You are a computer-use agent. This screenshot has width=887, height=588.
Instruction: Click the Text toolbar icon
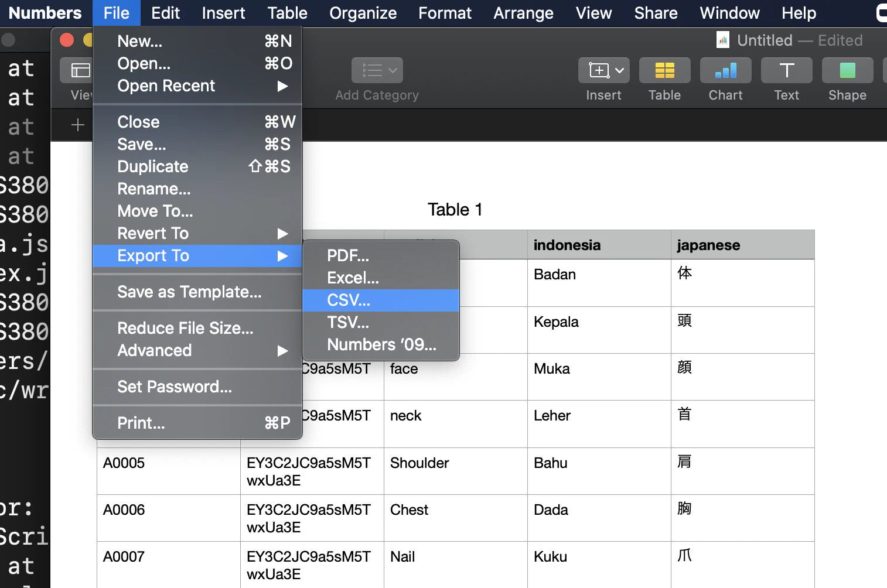pos(786,71)
